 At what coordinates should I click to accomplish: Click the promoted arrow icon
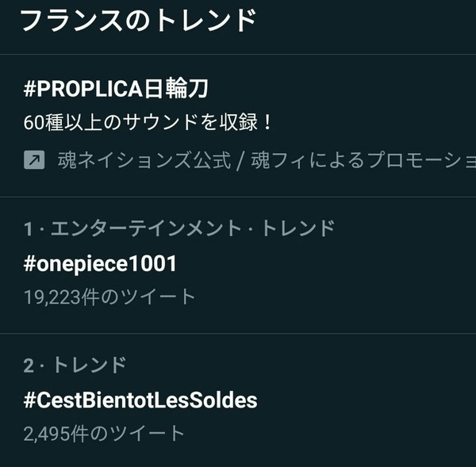pos(34,161)
